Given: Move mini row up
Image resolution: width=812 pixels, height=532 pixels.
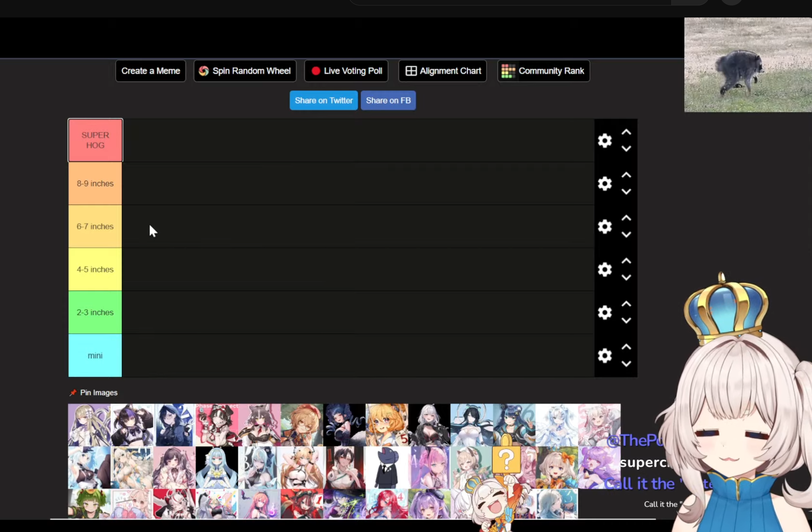Looking at the screenshot, I should click(x=626, y=347).
